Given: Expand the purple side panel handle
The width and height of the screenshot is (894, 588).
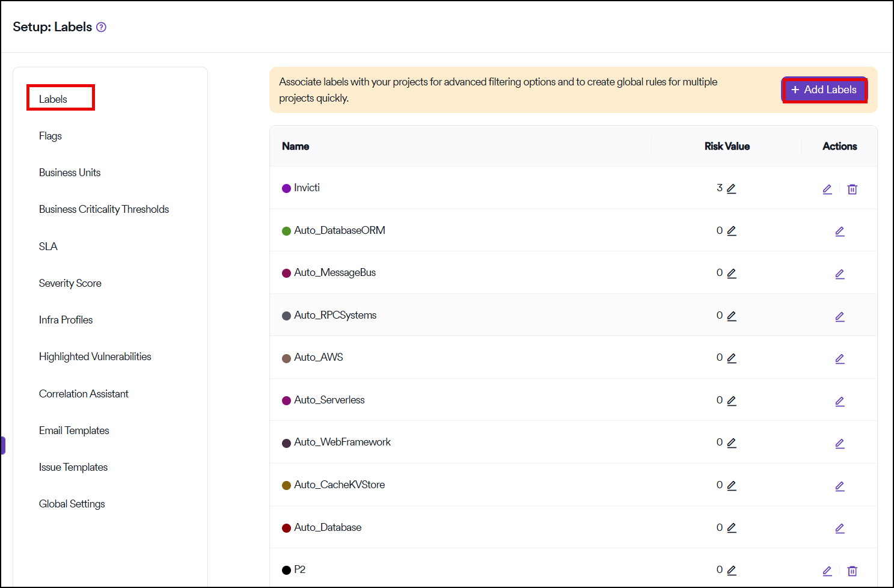Looking at the screenshot, I should coord(3,446).
